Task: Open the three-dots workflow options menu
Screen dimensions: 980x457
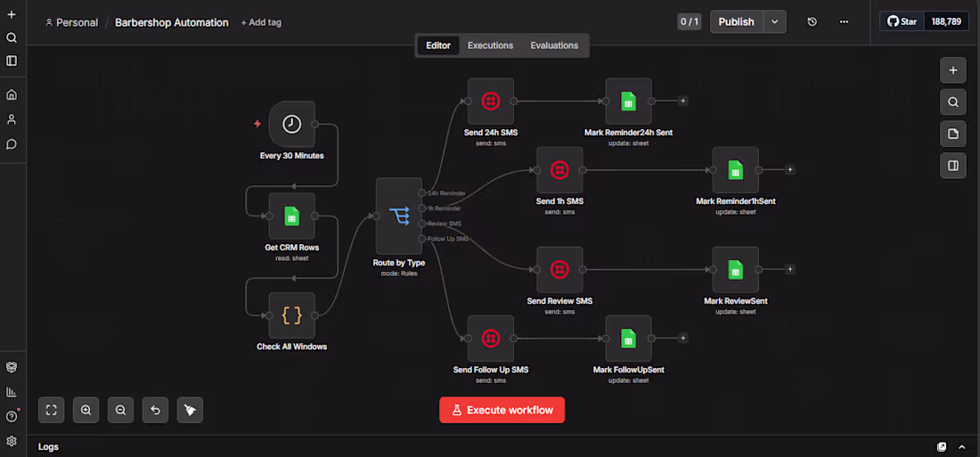Action: click(x=844, y=22)
